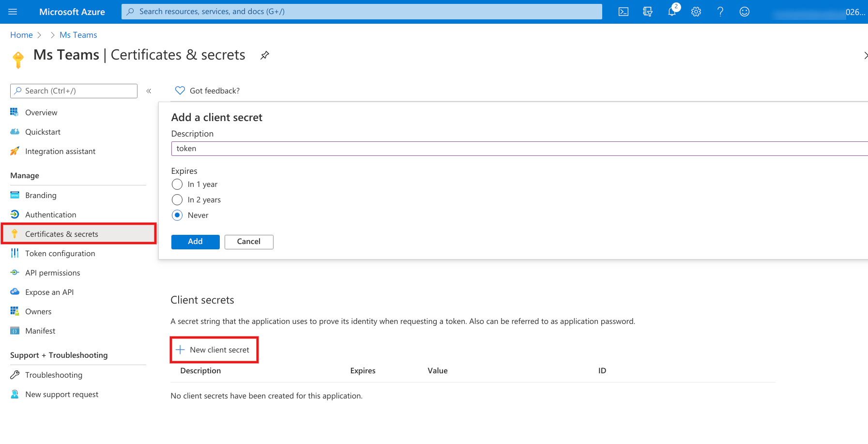This screenshot has height=444, width=868.
Task: Click the Help question mark icon
Action: (720, 12)
